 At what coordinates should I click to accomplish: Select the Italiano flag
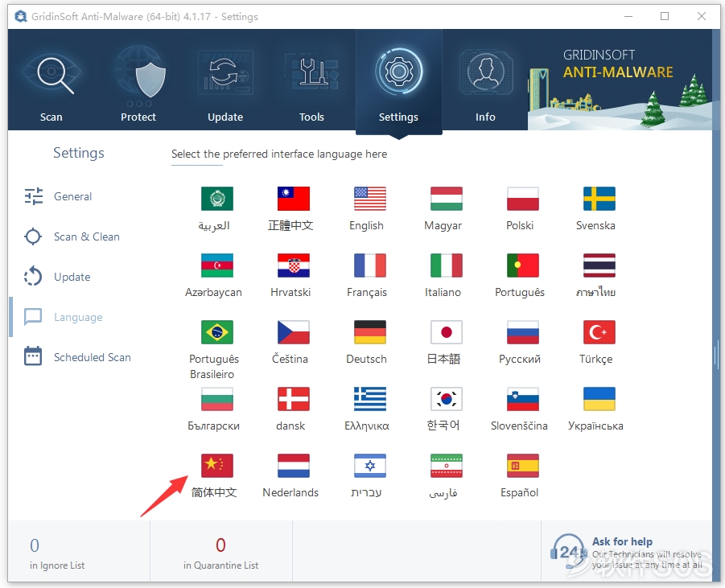(447, 265)
